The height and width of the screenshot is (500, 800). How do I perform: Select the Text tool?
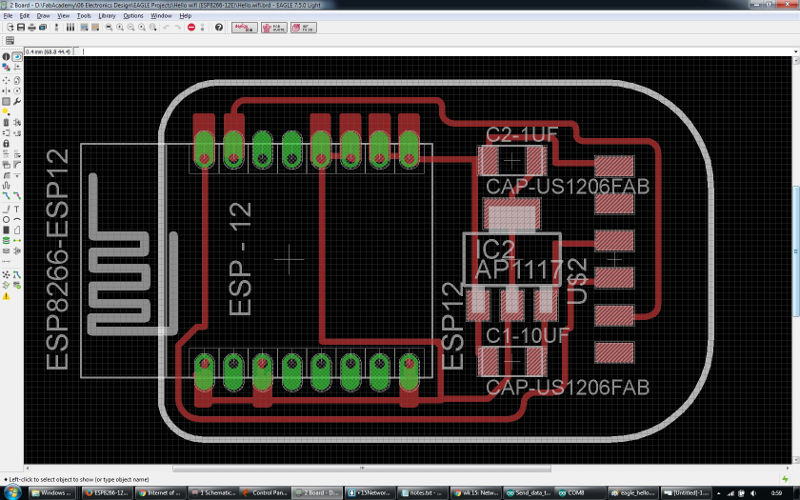(x=17, y=209)
